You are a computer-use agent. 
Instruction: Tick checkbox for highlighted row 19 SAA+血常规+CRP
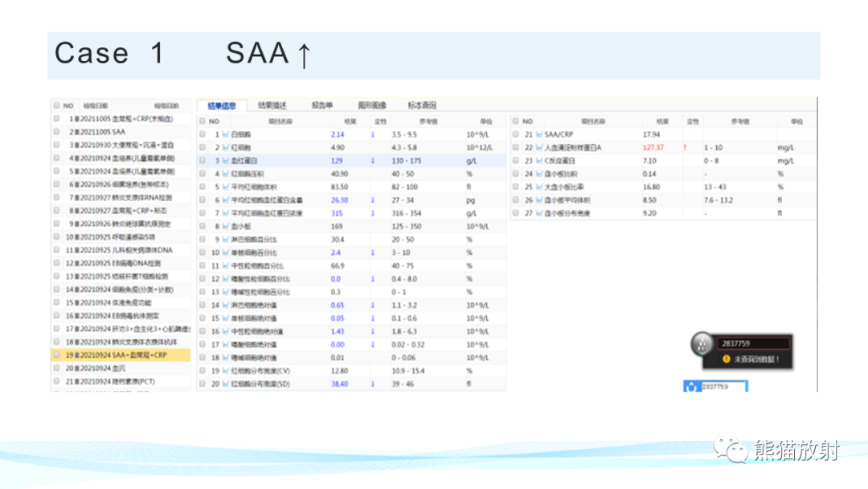[56, 355]
